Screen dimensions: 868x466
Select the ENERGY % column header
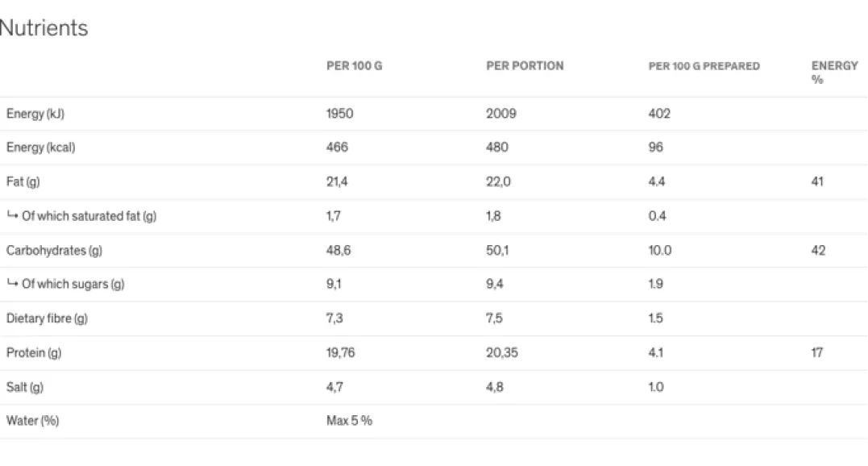[834, 73]
